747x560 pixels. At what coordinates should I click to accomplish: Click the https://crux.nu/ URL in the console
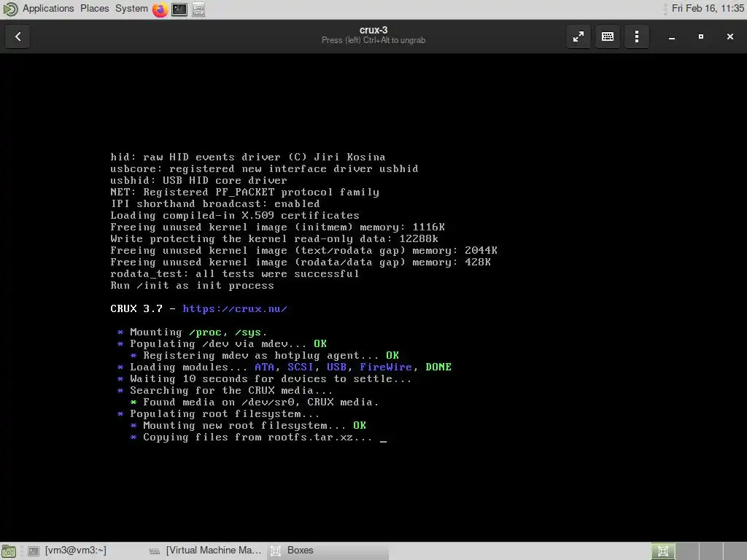click(x=235, y=309)
